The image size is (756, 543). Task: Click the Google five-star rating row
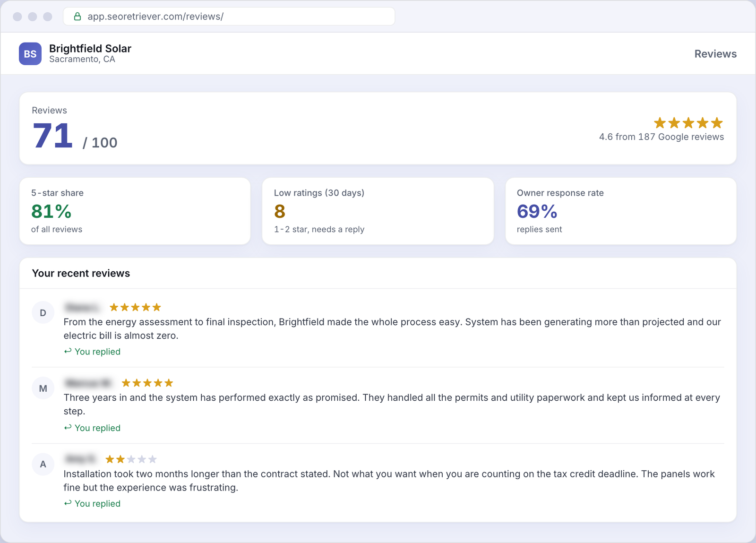[x=688, y=123]
